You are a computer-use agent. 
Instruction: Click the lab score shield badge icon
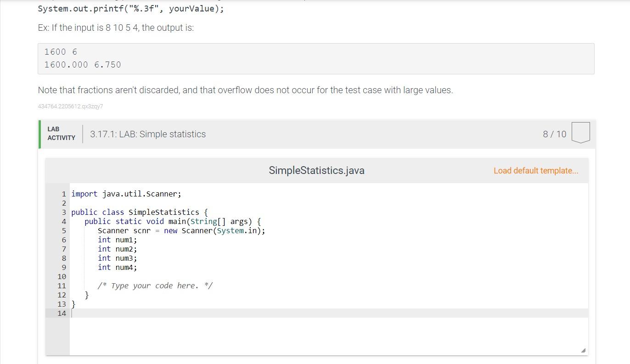(x=579, y=132)
